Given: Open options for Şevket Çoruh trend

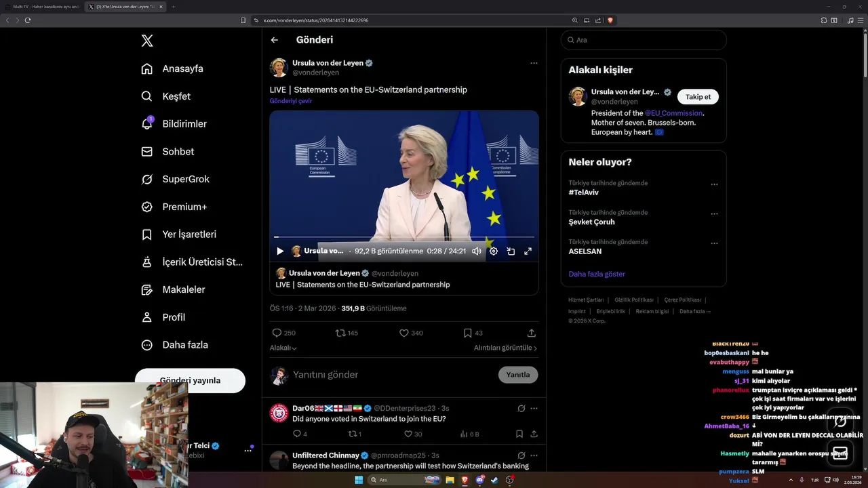Looking at the screenshot, I should click(x=714, y=214).
